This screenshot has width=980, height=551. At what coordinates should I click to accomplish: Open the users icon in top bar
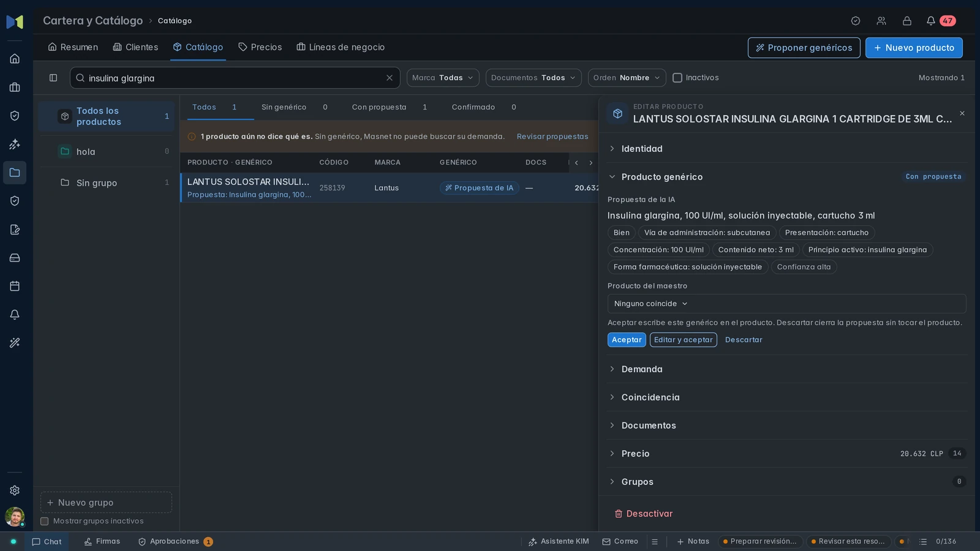(x=881, y=21)
